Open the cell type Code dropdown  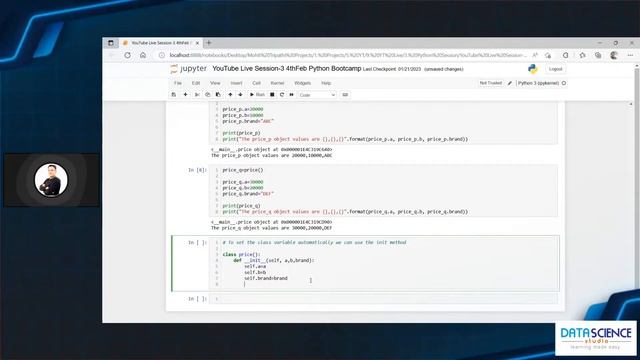click(317, 95)
